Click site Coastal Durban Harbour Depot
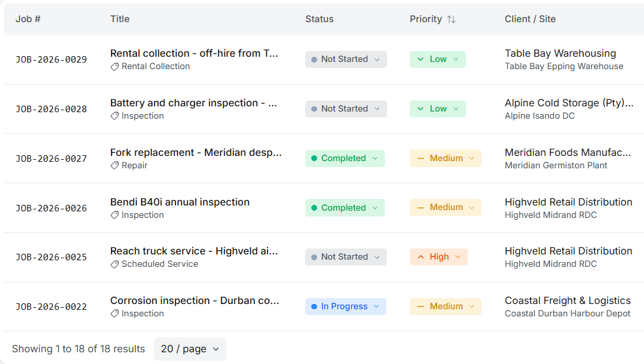Image resolution: width=644 pixels, height=364 pixels. 568,314
